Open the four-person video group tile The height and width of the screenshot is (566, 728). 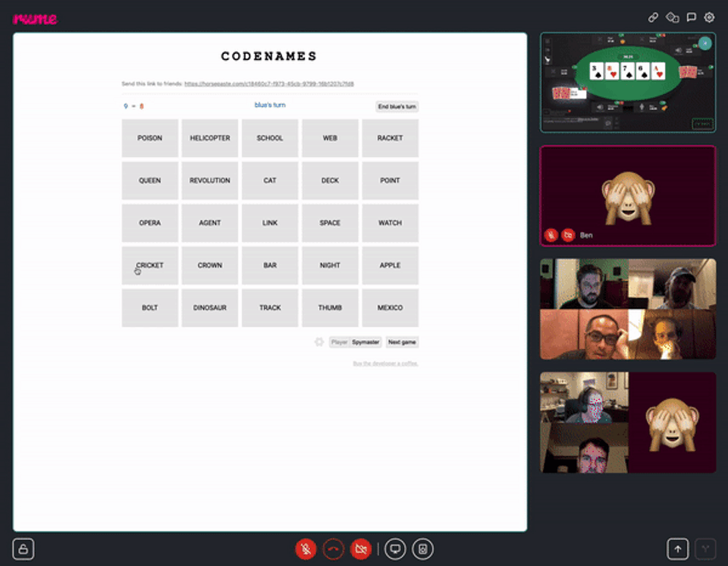tap(628, 309)
